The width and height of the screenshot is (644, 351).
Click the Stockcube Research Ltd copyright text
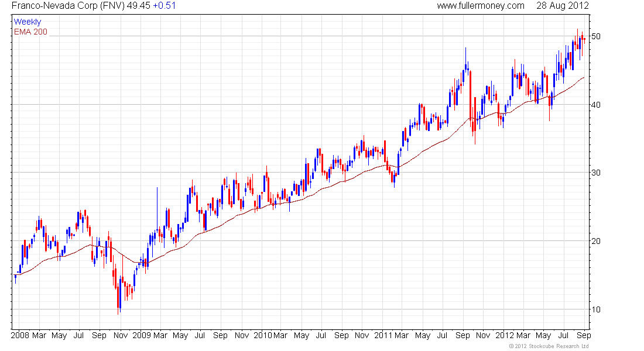549,346
